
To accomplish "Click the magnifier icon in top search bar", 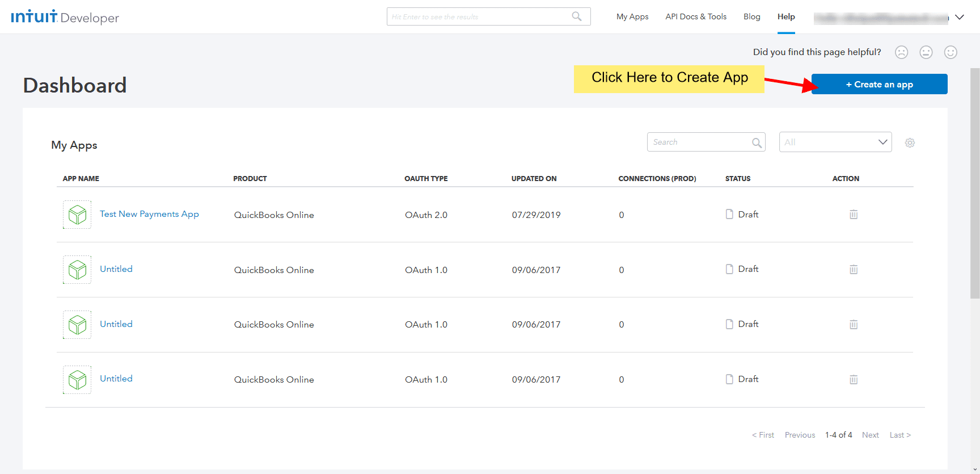I will point(577,16).
